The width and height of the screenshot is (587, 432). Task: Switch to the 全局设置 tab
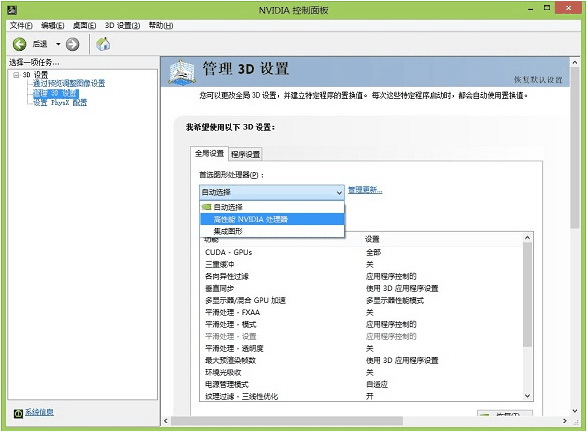[x=209, y=153]
